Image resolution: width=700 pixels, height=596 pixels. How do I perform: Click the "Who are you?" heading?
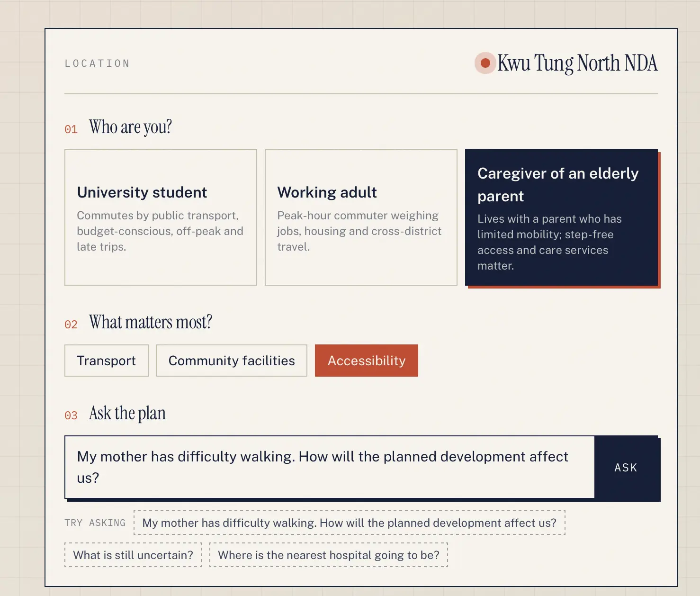tap(130, 127)
